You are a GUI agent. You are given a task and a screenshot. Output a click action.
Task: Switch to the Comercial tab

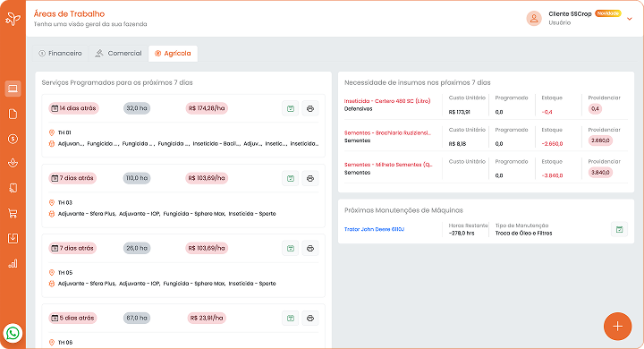(x=118, y=54)
